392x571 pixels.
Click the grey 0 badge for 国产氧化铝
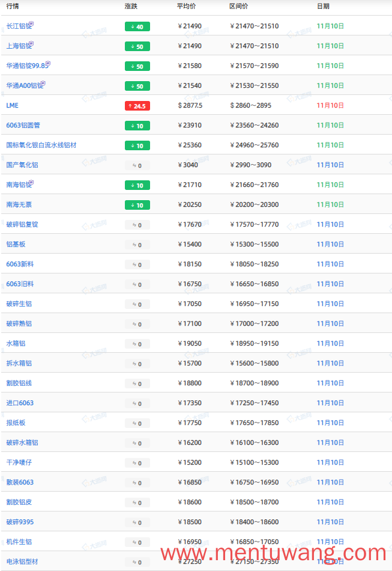[x=137, y=166]
